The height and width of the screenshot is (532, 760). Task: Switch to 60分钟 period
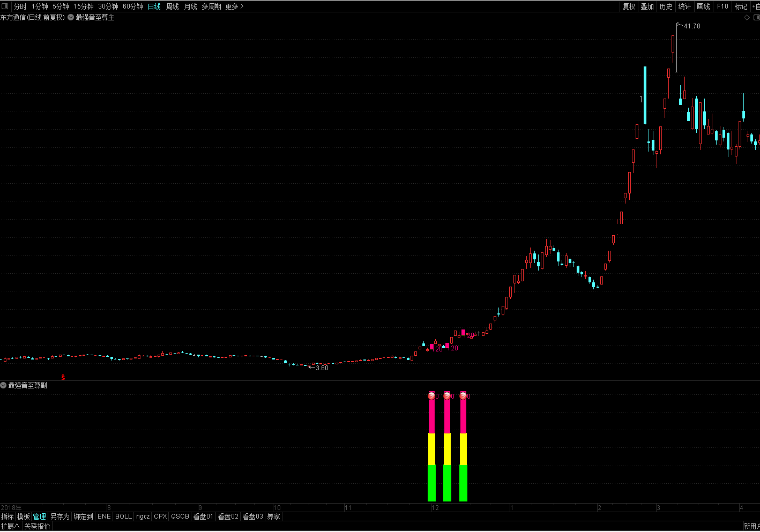pyautogui.click(x=133, y=6)
